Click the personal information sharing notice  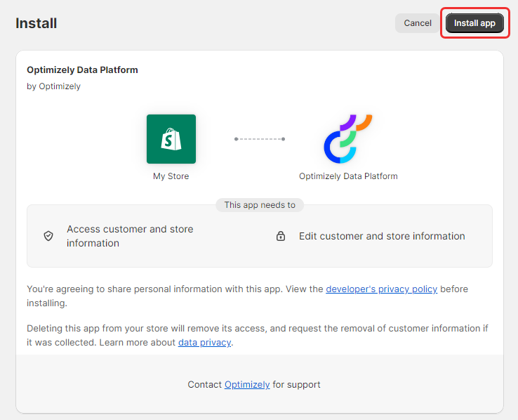[x=248, y=296]
